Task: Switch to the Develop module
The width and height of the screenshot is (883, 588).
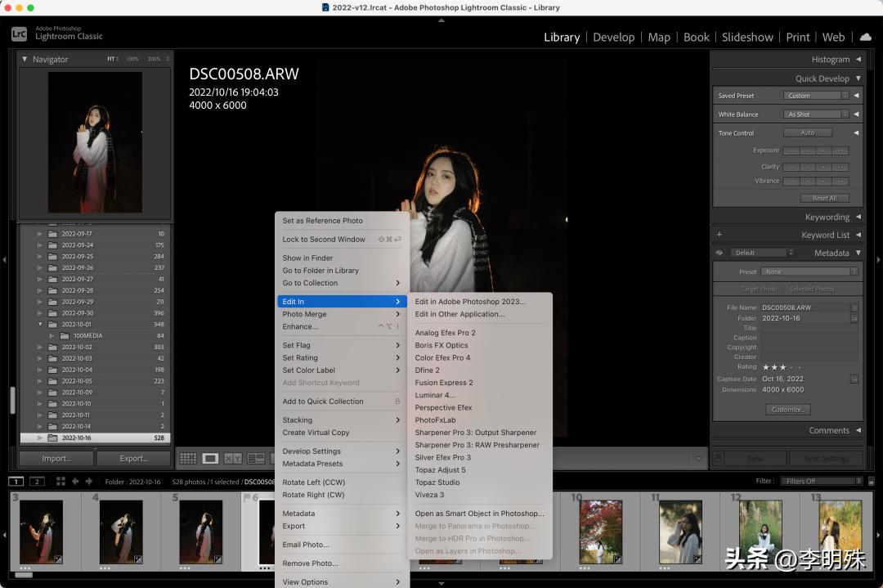Action: click(x=613, y=37)
